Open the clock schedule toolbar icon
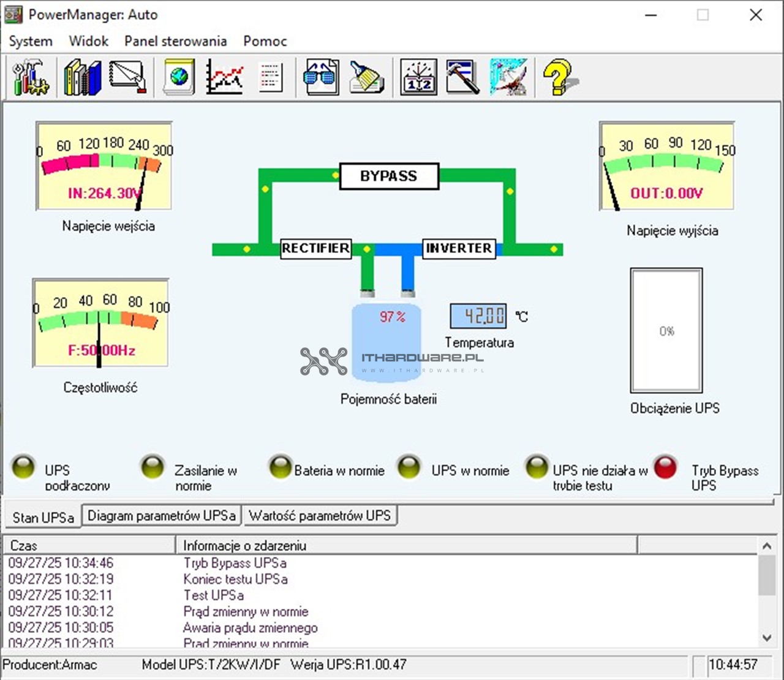Viewport: 784px width, 680px height. [x=418, y=78]
